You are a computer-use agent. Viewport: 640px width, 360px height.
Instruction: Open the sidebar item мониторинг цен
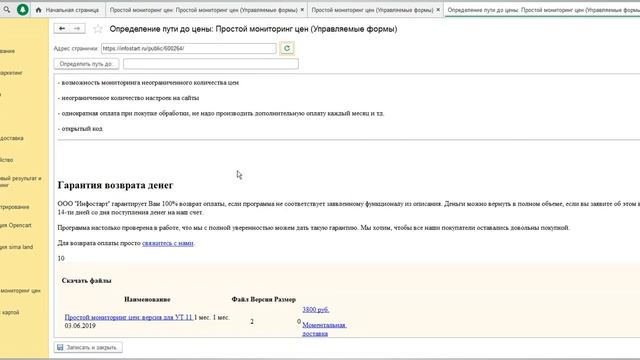point(20,291)
